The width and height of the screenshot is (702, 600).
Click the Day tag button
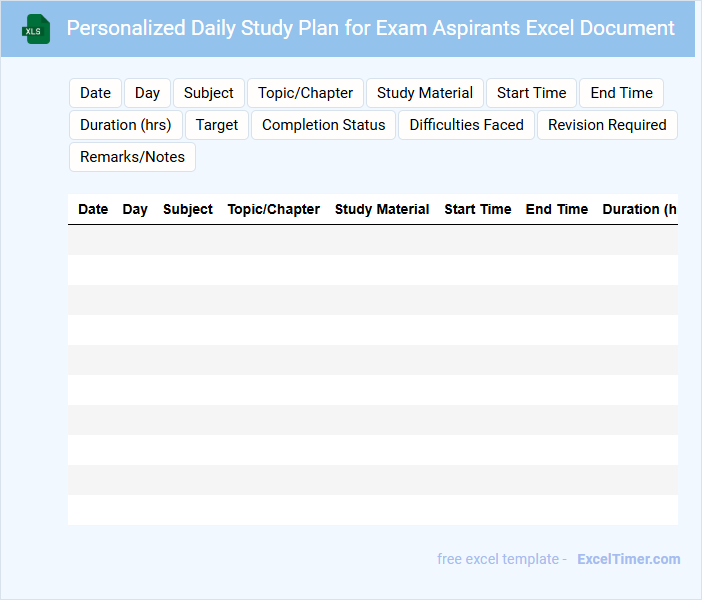click(x=147, y=93)
